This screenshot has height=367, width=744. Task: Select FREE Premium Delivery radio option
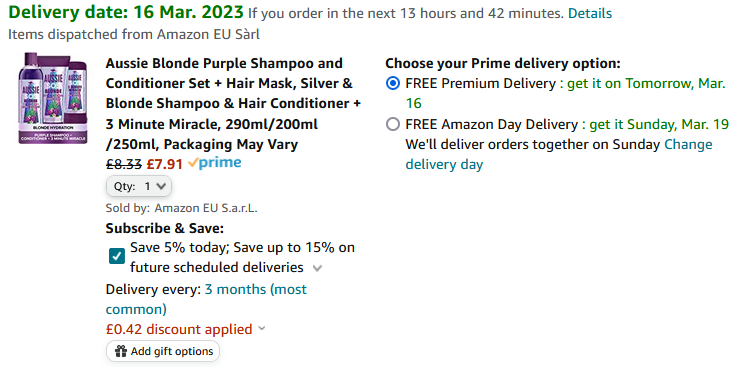393,84
